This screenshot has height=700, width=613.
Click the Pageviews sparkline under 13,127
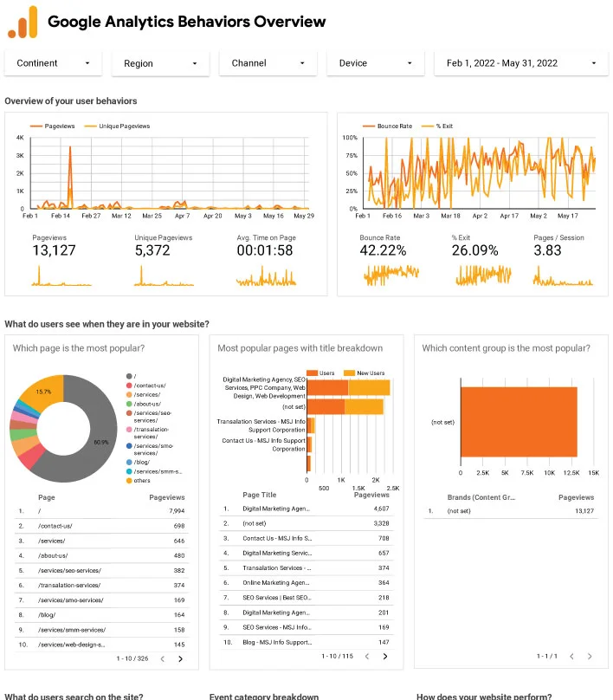[61, 275]
